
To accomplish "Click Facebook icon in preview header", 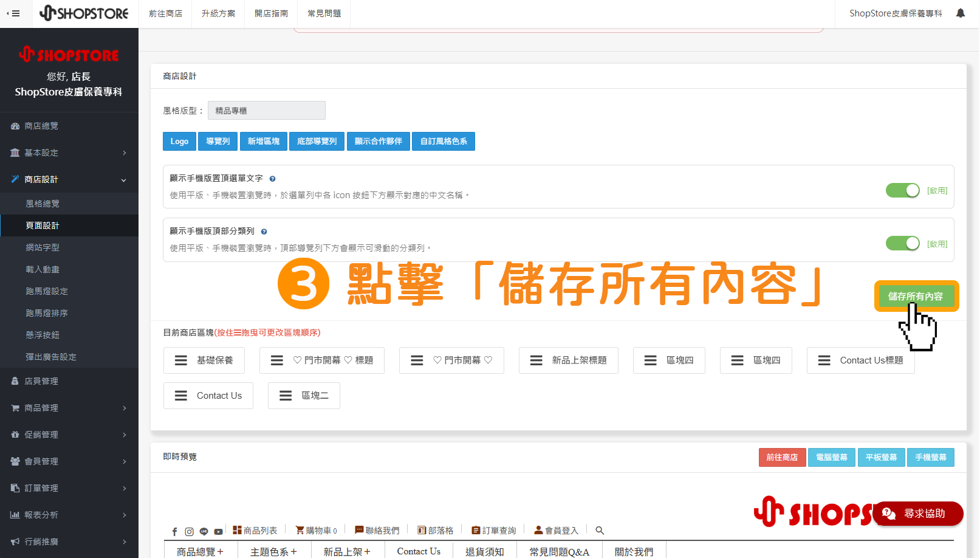I will pos(174,531).
